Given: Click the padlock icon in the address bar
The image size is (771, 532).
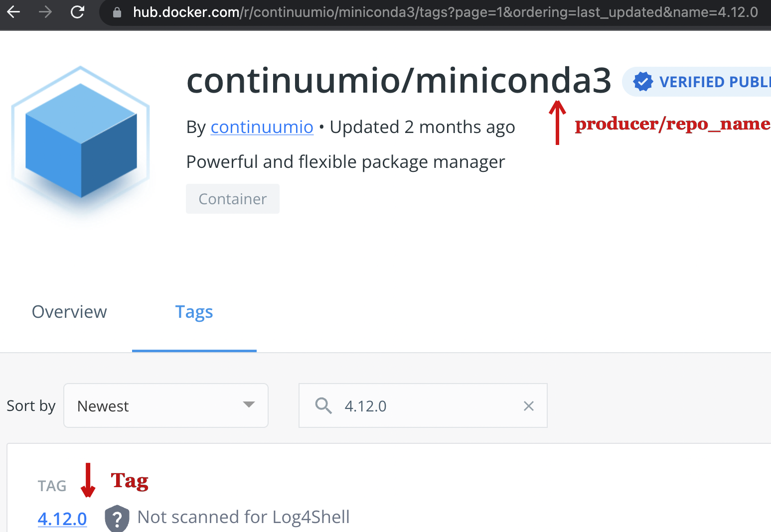Looking at the screenshot, I should (117, 12).
